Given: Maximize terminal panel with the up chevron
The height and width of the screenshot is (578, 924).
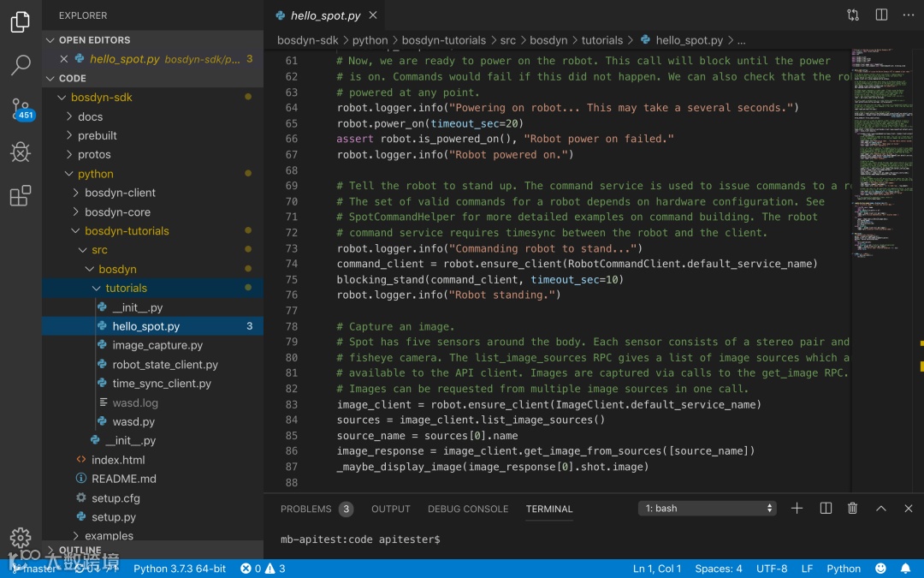Looking at the screenshot, I should tap(880, 509).
